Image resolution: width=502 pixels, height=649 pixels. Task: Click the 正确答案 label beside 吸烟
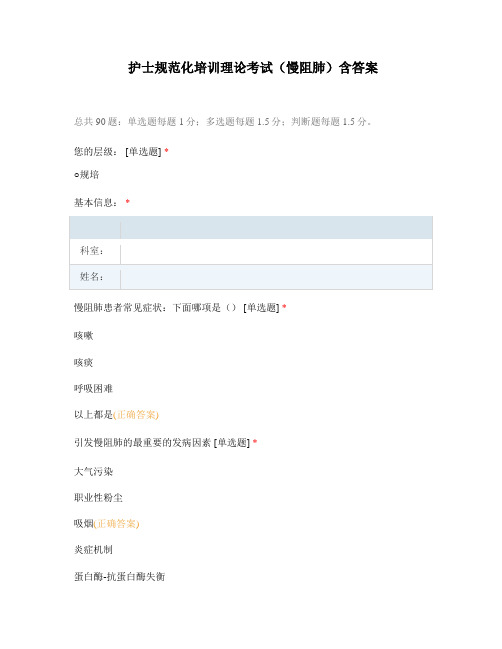[116, 524]
